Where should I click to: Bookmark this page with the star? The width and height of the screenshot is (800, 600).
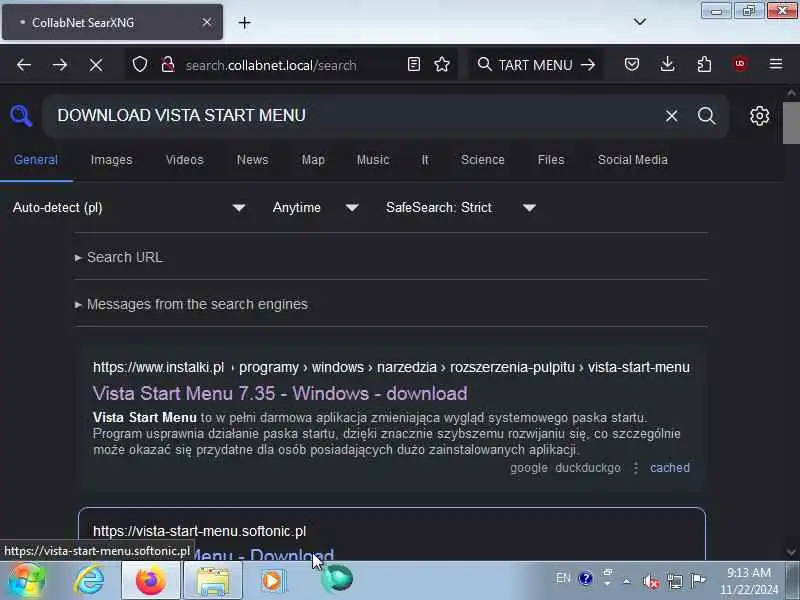442,64
